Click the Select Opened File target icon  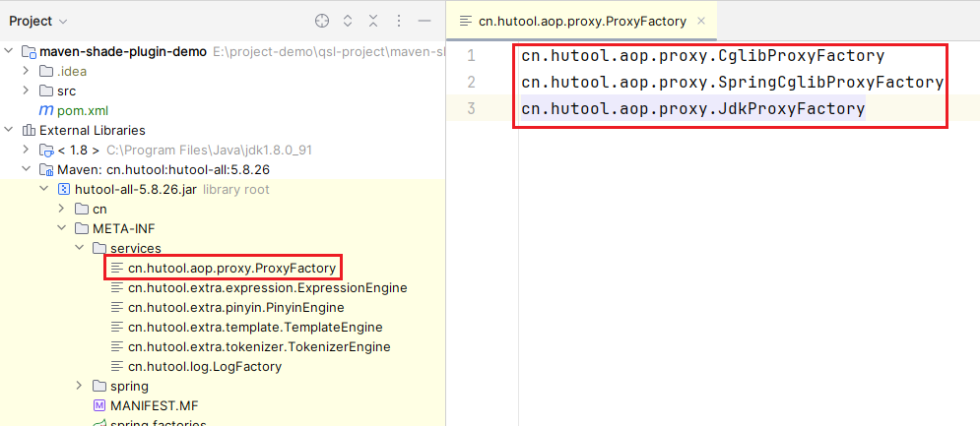pos(322,21)
